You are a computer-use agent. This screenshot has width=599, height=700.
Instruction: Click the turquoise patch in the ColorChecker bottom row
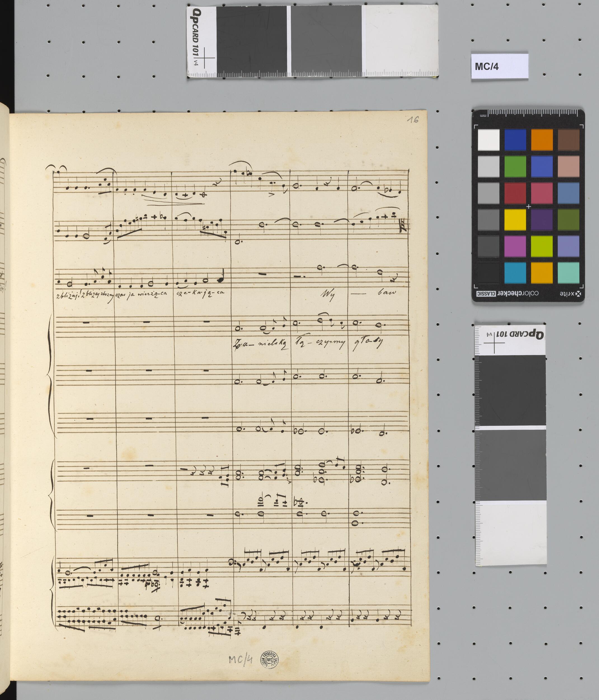(569, 273)
